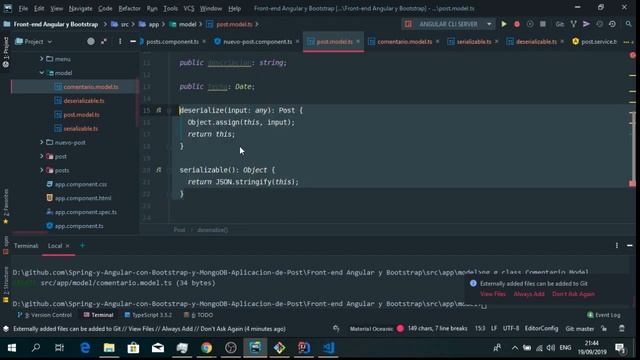Switch to comentario.model.ts editor tab

404,42
